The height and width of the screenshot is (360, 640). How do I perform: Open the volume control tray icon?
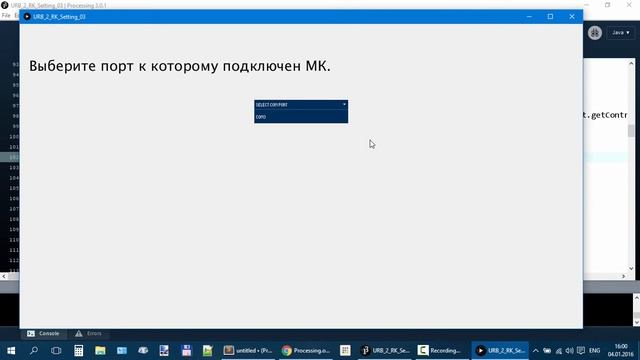[569, 351]
